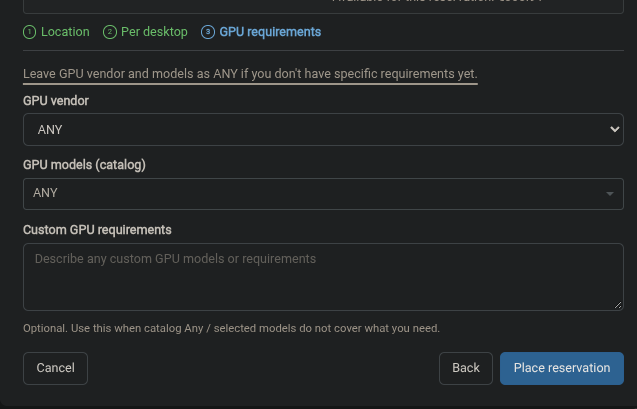Go to the Per desktop step tab

pyautogui.click(x=145, y=32)
